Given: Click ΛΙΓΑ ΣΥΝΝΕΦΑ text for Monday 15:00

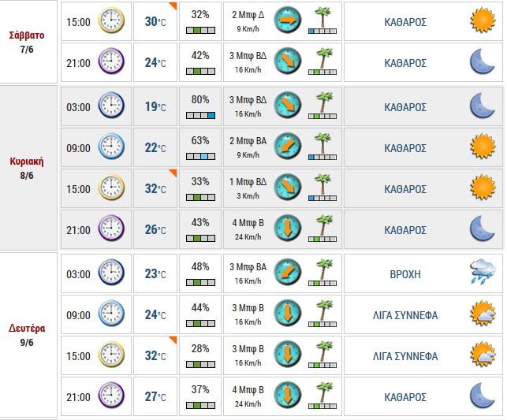Looking at the screenshot, I should tap(405, 356).
